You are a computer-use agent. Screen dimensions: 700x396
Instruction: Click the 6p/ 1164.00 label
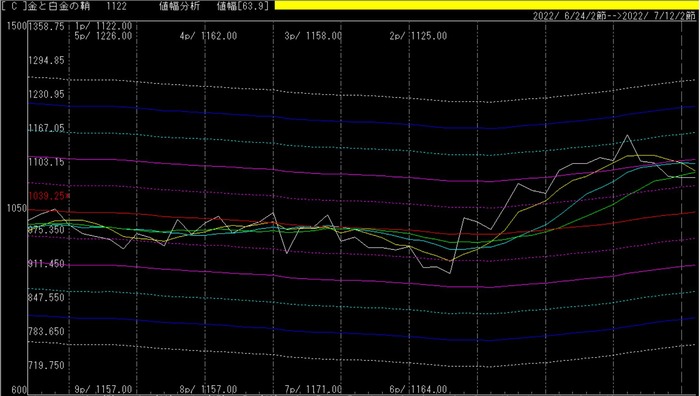click(418, 390)
